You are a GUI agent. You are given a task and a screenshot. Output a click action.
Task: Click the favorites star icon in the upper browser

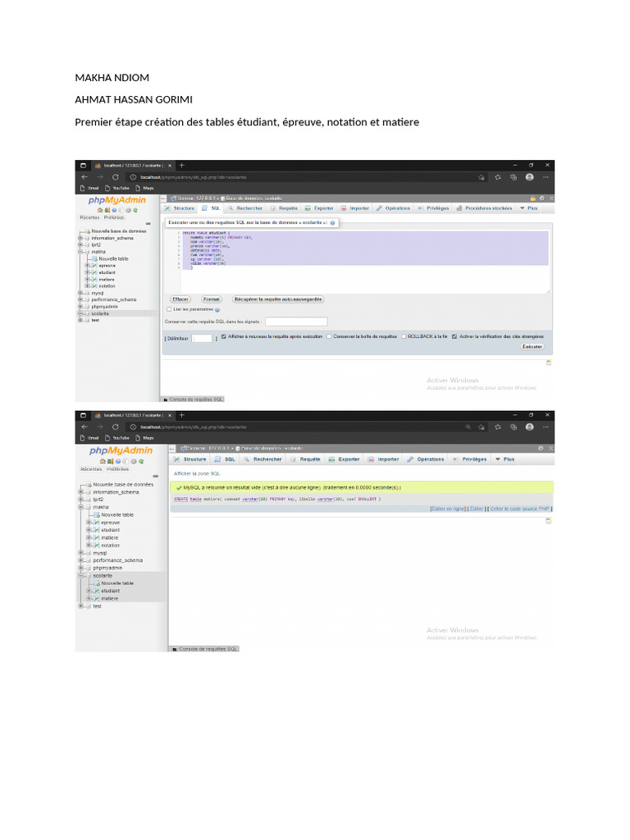498,177
